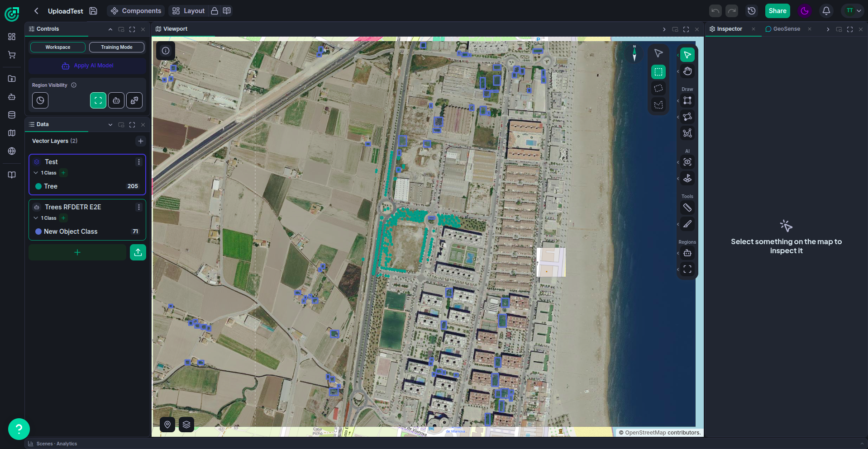Click the green upload layer button
868x449 pixels.
[x=138, y=252]
